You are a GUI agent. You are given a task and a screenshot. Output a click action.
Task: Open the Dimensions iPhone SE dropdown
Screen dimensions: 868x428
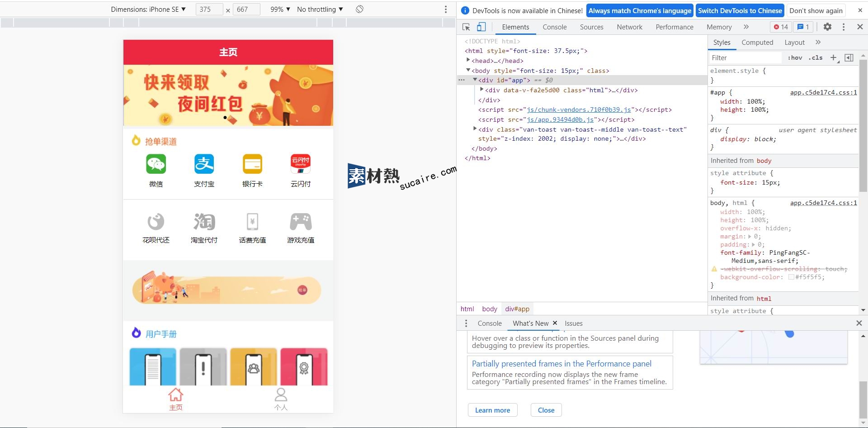148,10
